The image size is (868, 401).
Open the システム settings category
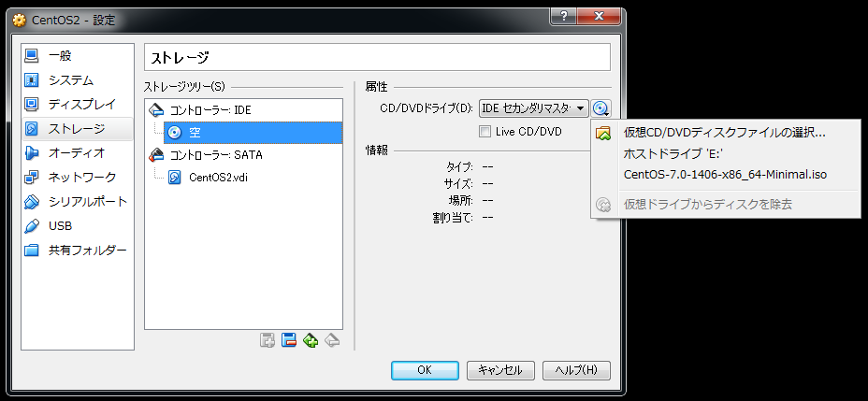(x=77, y=80)
